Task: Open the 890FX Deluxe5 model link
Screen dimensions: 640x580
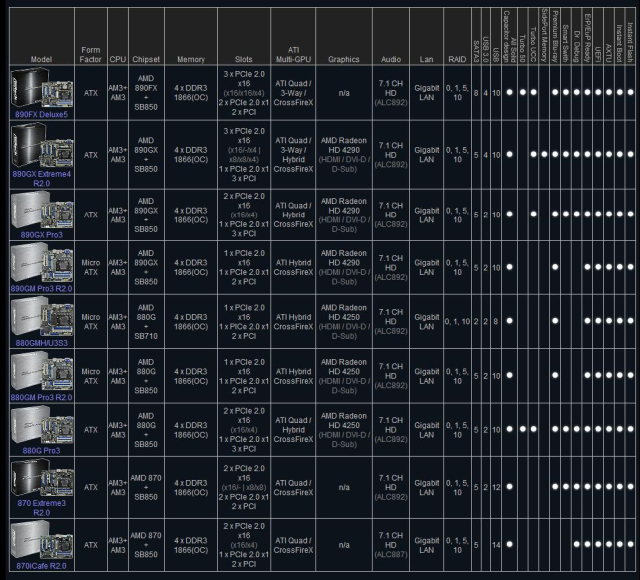Action: [40, 114]
